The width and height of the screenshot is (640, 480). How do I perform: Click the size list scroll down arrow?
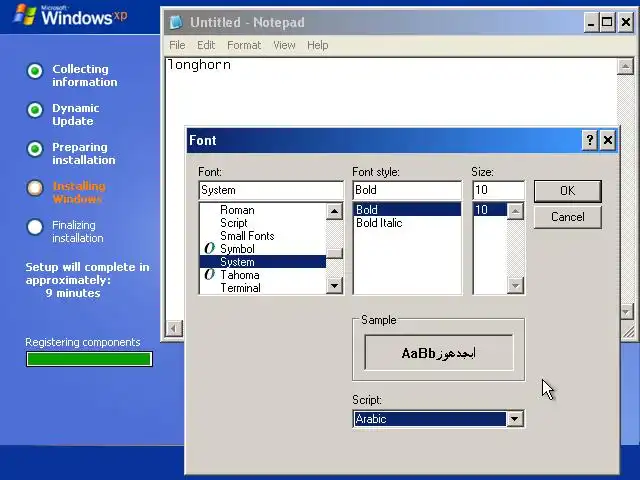[516, 285]
